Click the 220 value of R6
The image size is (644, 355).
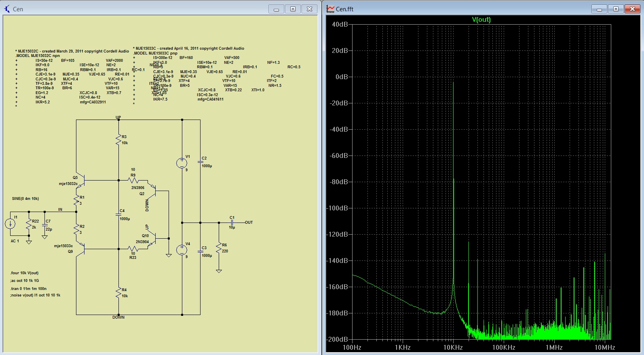click(x=225, y=251)
